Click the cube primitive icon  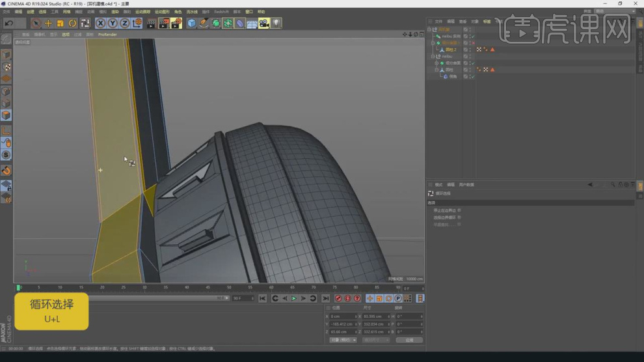tap(191, 23)
